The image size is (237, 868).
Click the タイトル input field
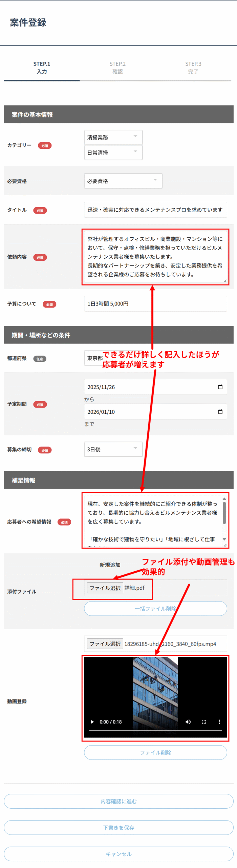(155, 210)
